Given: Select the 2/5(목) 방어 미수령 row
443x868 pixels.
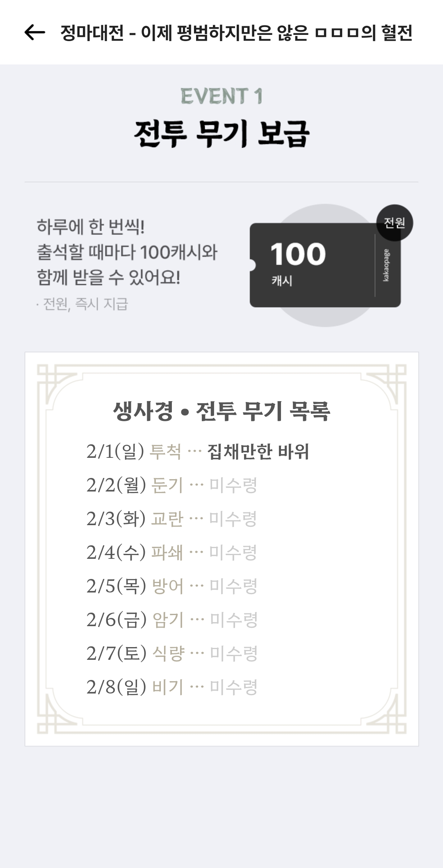Looking at the screenshot, I should (171, 586).
